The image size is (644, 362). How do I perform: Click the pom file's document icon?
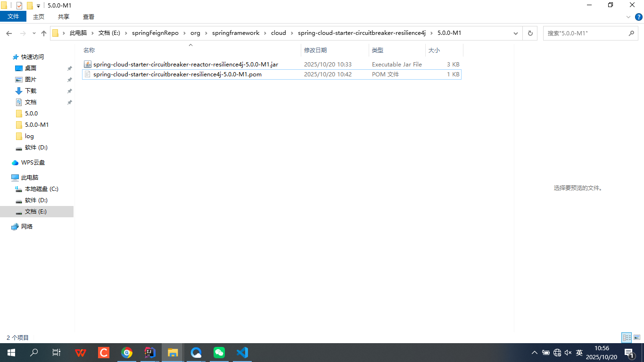point(87,74)
